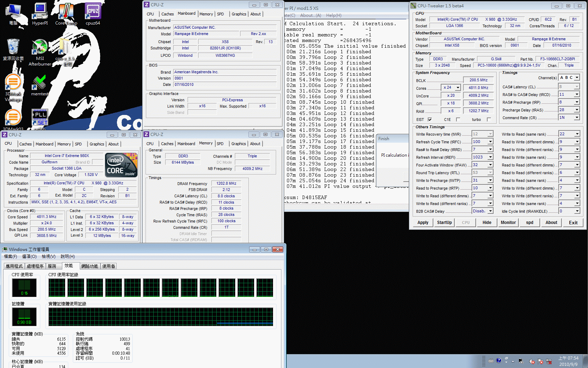Open the Command Rate (CR) dropdown
This screenshot has height=368, width=588.
click(577, 117)
